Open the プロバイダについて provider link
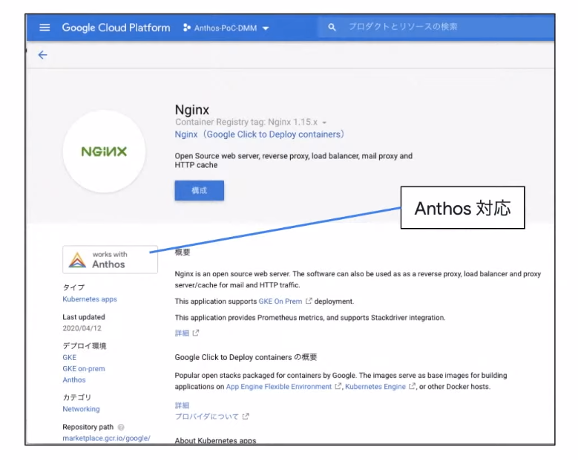Screen dimensions: 578x460 point(206,417)
